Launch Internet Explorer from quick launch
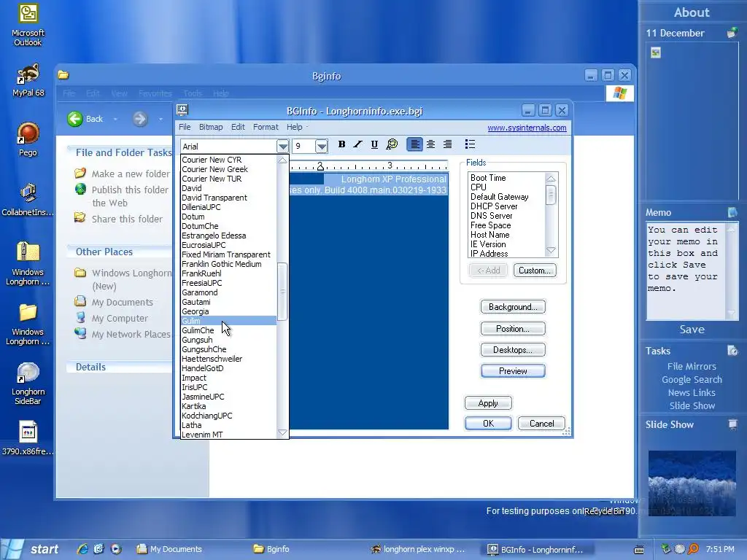The height and width of the screenshot is (560, 747). [x=82, y=549]
